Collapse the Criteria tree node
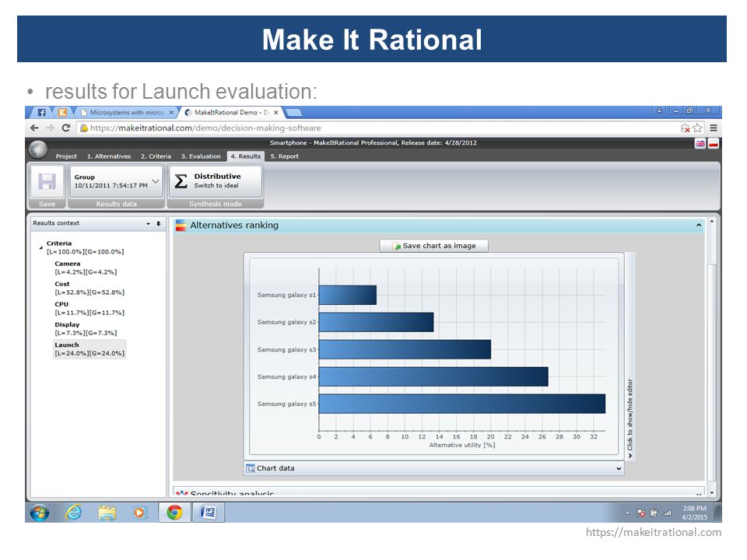This screenshot has height=560, width=747. pyautogui.click(x=41, y=247)
